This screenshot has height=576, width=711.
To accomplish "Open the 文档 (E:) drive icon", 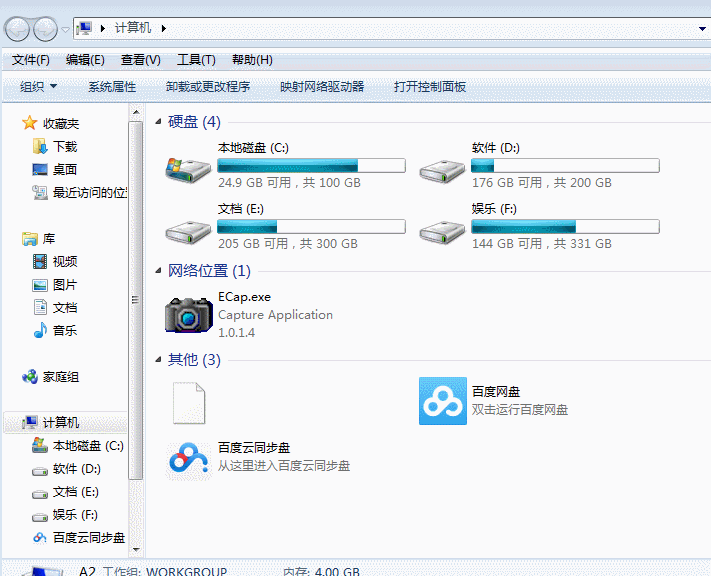I will tap(188, 232).
